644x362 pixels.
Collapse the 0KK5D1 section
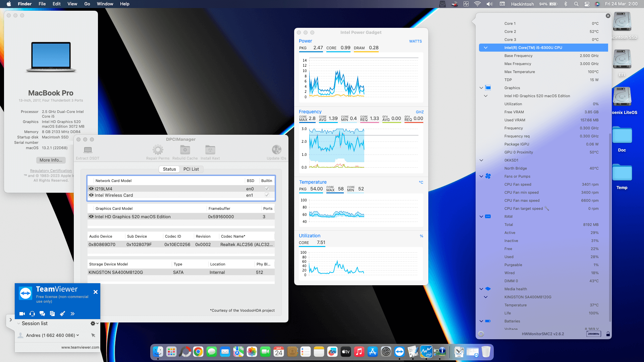[481, 160]
